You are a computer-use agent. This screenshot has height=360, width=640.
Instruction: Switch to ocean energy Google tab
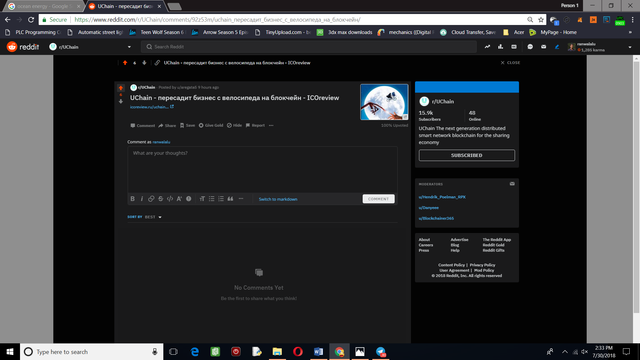pos(44,6)
